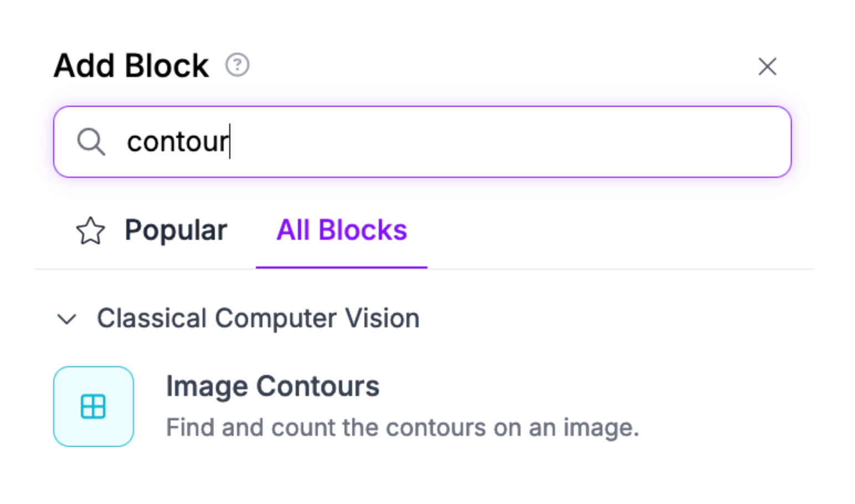This screenshot has width=855, height=504.
Task: Click the word 'Block' in the panel title
Action: (167, 66)
